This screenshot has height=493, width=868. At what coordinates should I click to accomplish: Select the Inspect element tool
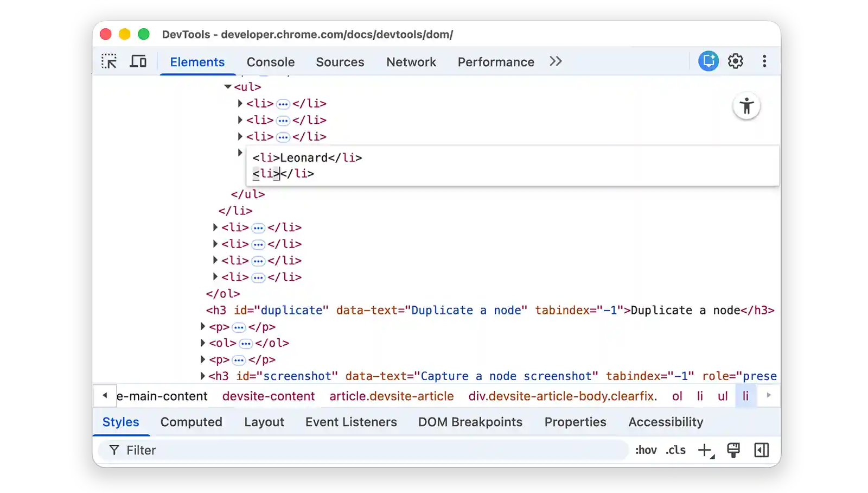[109, 61]
